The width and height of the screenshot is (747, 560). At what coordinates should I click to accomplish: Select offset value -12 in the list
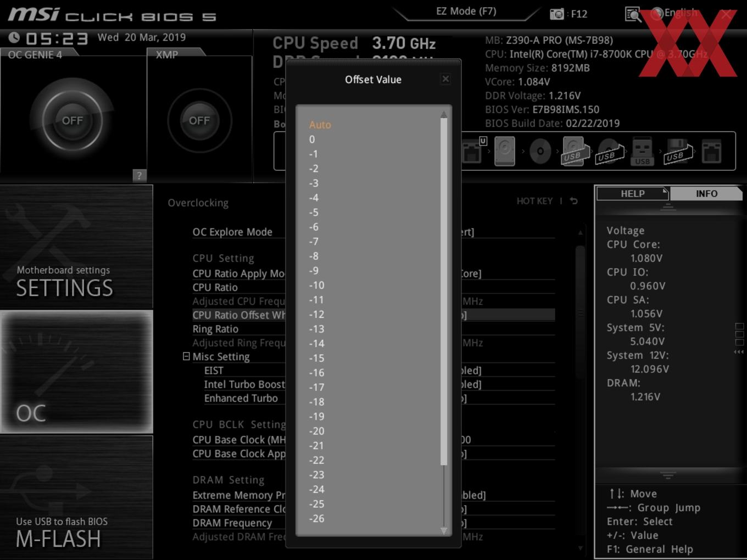[x=316, y=314]
